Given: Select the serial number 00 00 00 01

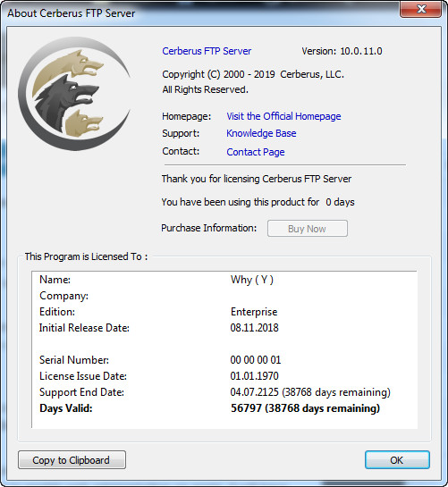Looking at the screenshot, I should [x=256, y=360].
